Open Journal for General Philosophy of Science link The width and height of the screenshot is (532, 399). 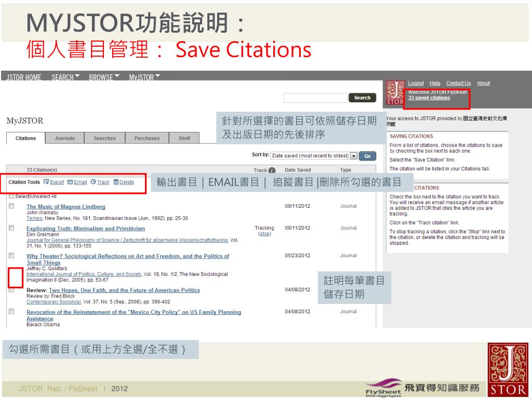click(127, 240)
